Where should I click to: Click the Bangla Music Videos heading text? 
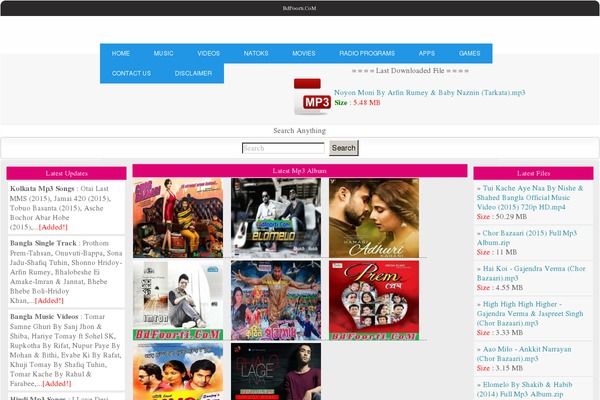tap(44, 317)
